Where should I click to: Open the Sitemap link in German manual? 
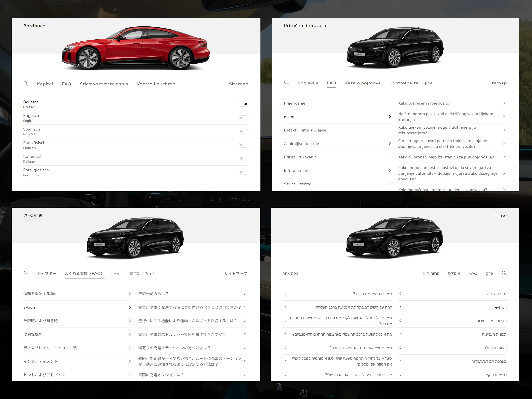239,84
